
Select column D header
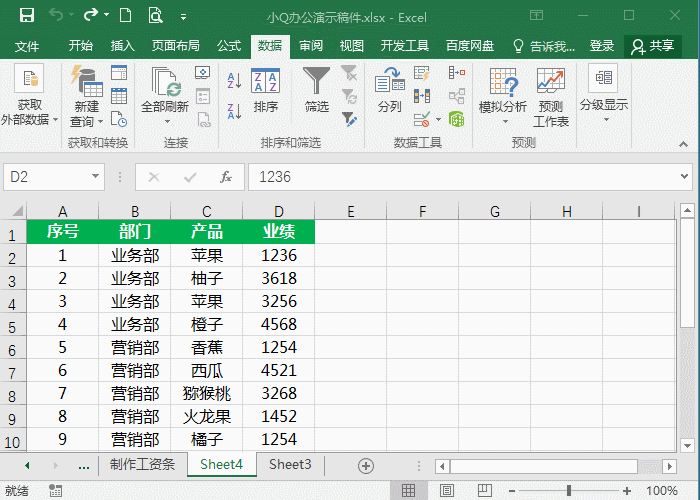coord(279,211)
